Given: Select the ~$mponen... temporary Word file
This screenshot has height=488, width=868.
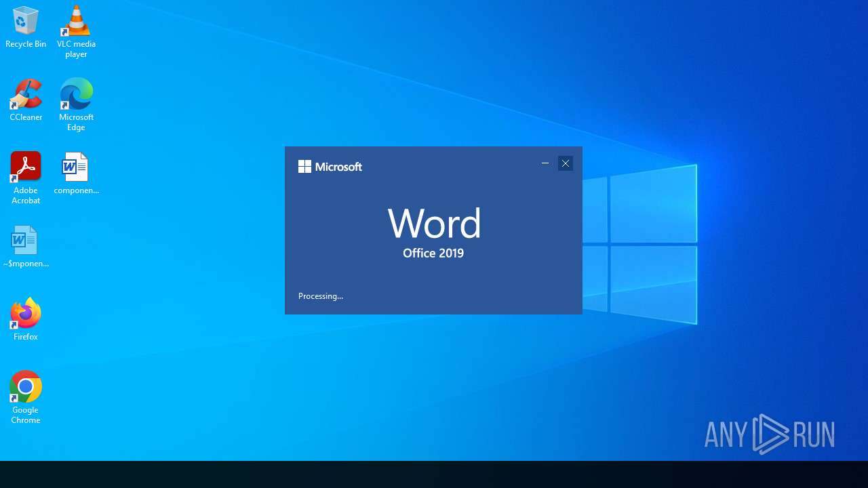Looking at the screenshot, I should pyautogui.click(x=26, y=247).
